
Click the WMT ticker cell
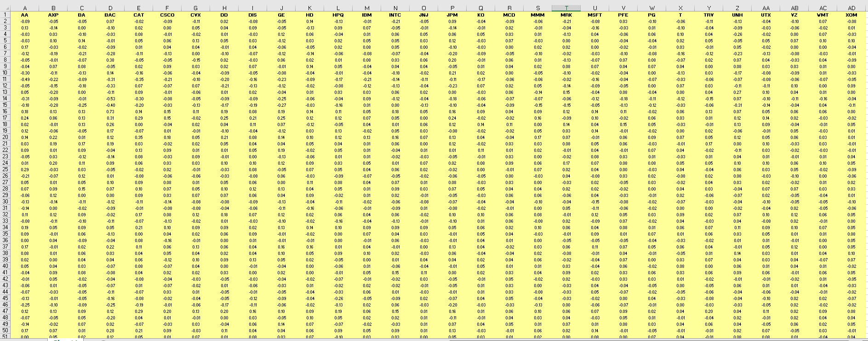pos(823,15)
